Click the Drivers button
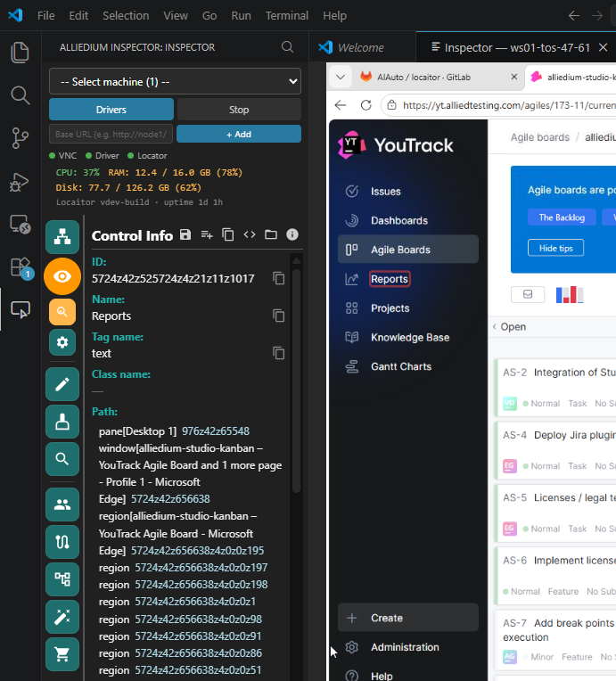This screenshot has width=616, height=681. pyautogui.click(x=111, y=110)
